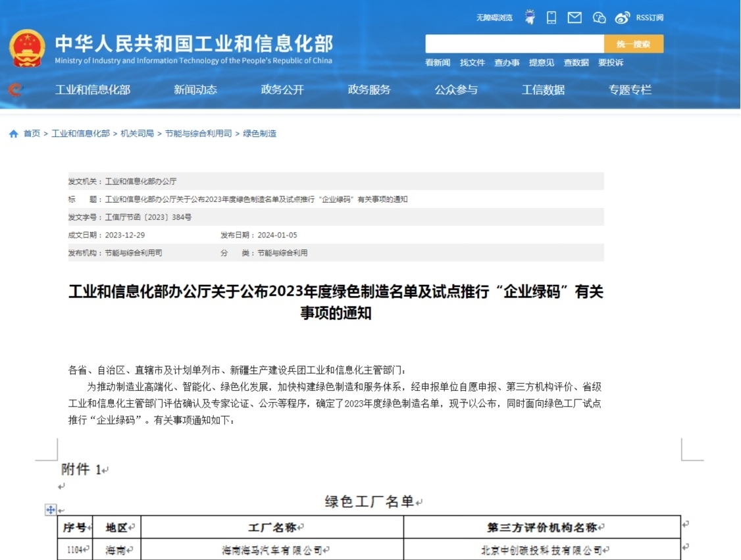This screenshot has width=741, height=560.
Task: Open the 新闻动态 navigation menu
Action: coord(195,90)
